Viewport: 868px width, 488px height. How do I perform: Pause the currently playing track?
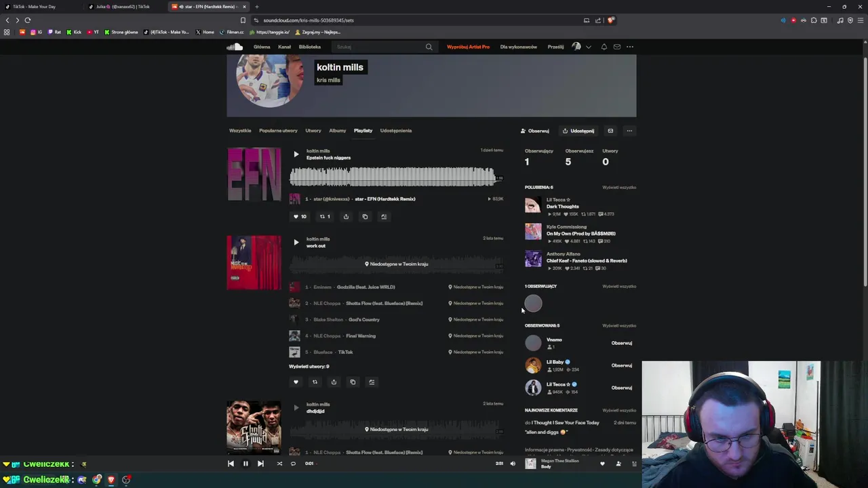[245, 464]
